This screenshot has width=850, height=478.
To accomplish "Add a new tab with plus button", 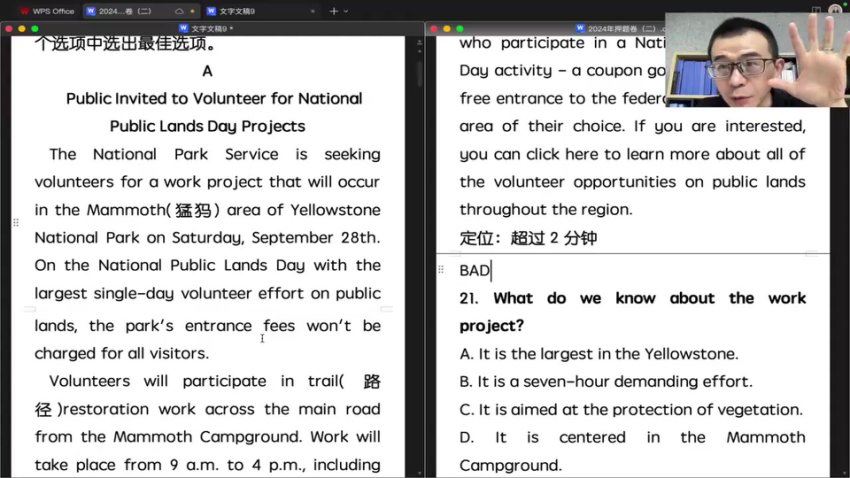I will pos(333,11).
